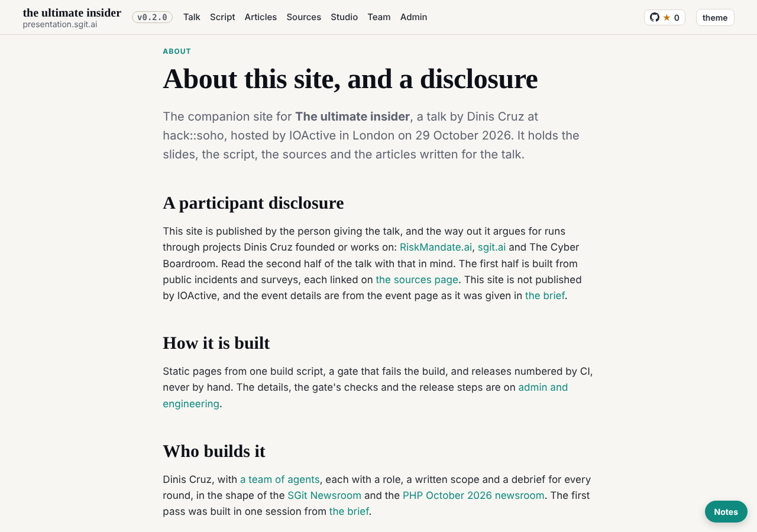Open the SGit Newsroom link
Image resolution: width=757 pixels, height=532 pixels.
pyautogui.click(x=324, y=495)
